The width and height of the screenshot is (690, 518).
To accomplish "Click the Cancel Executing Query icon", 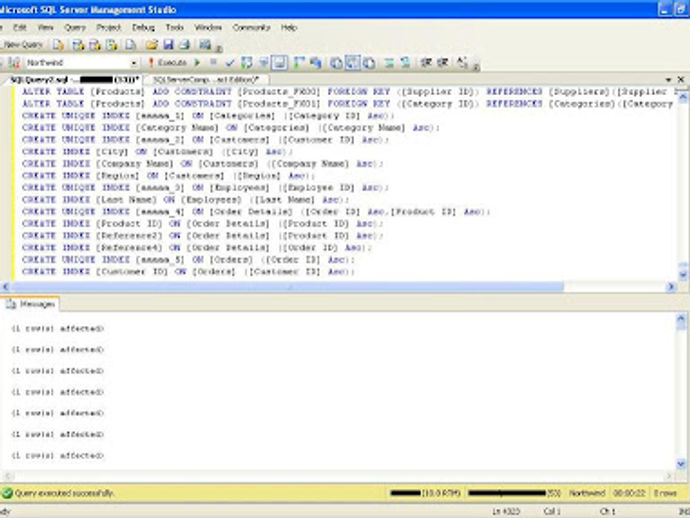I will coord(213,63).
